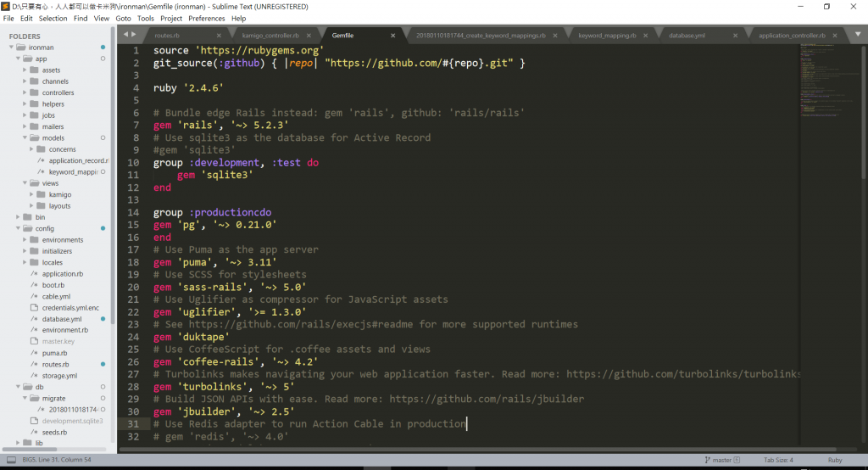Click the git master branch indicator
Viewport: 868px width, 470px height.
[722, 460]
